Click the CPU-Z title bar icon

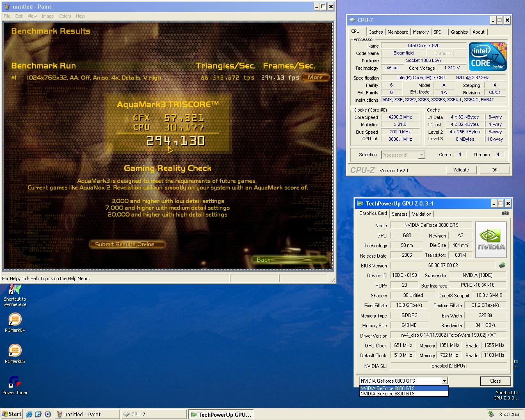point(352,20)
